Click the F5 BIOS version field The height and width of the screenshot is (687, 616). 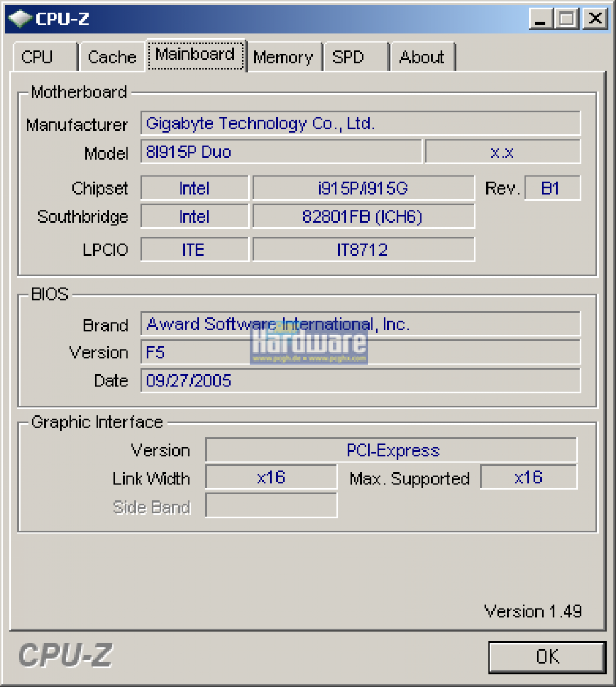click(x=360, y=352)
